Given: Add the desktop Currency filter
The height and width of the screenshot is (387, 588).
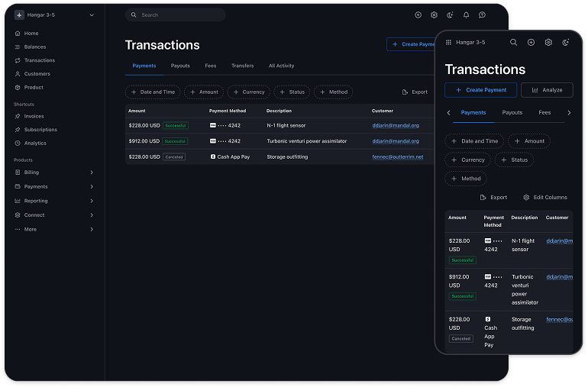Looking at the screenshot, I should [249, 92].
